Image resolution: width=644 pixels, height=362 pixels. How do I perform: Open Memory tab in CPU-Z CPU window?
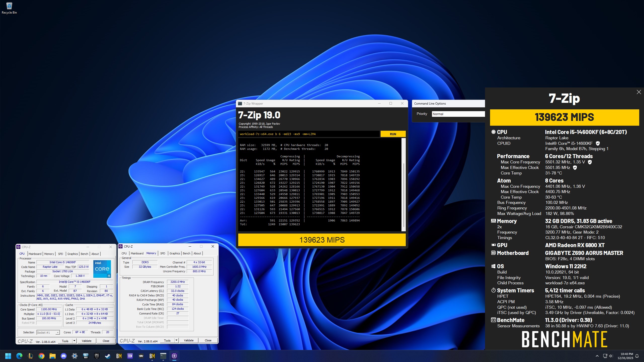(x=49, y=254)
